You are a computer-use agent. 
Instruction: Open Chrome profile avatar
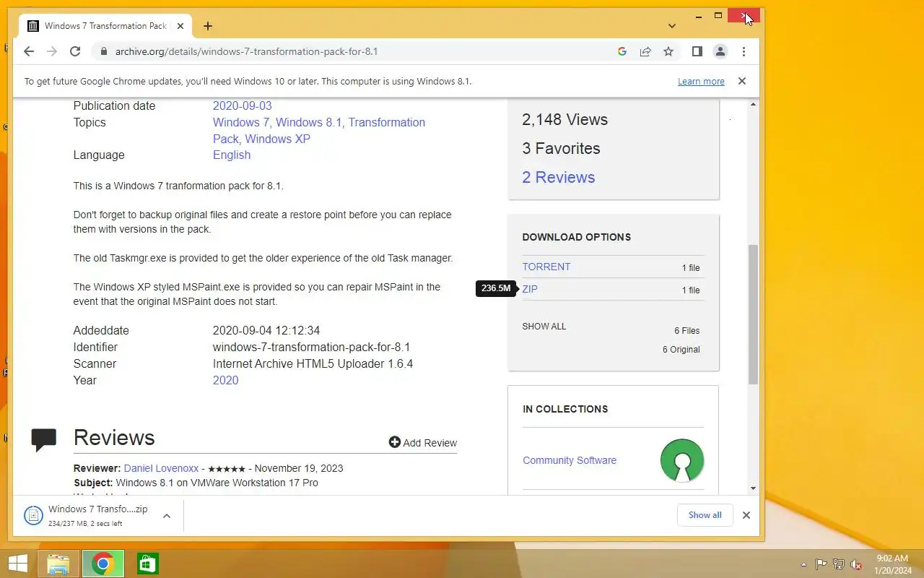720,51
